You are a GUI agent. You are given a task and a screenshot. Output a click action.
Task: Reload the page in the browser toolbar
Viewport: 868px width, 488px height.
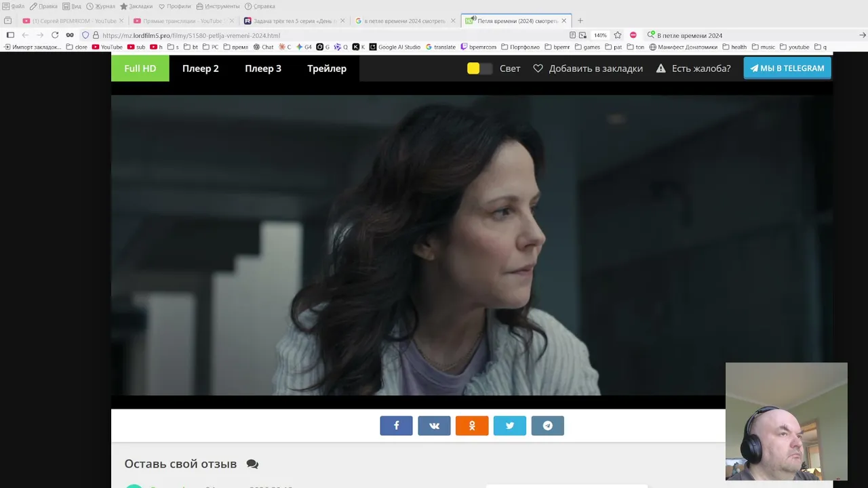(x=55, y=35)
